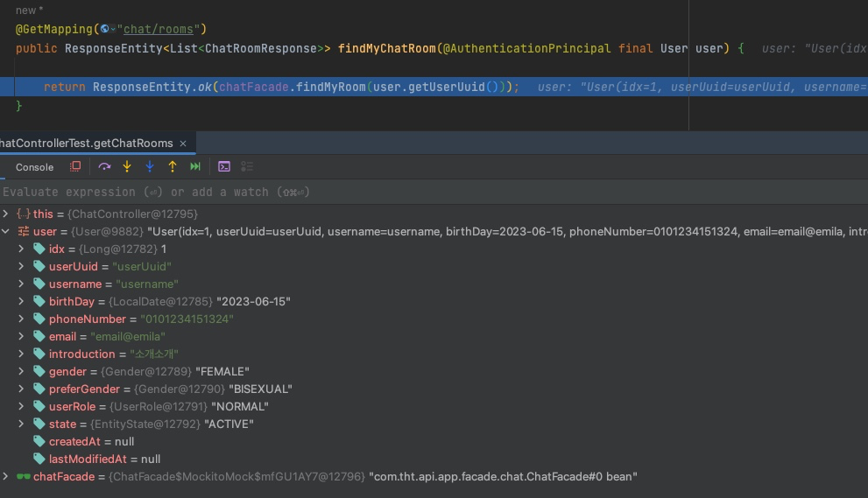Click the "0101234151324" phoneNumber value

pyautogui.click(x=187, y=319)
